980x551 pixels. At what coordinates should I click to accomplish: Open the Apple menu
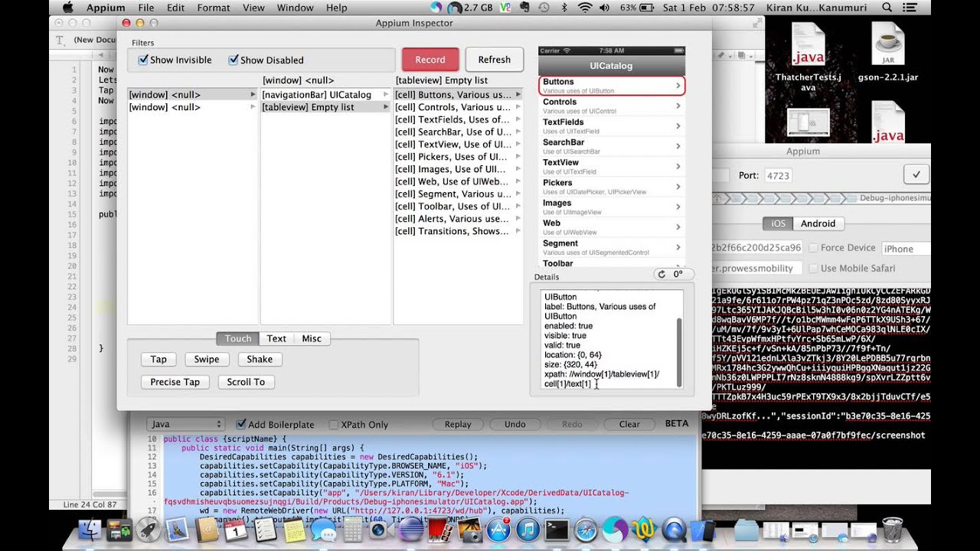coord(67,8)
